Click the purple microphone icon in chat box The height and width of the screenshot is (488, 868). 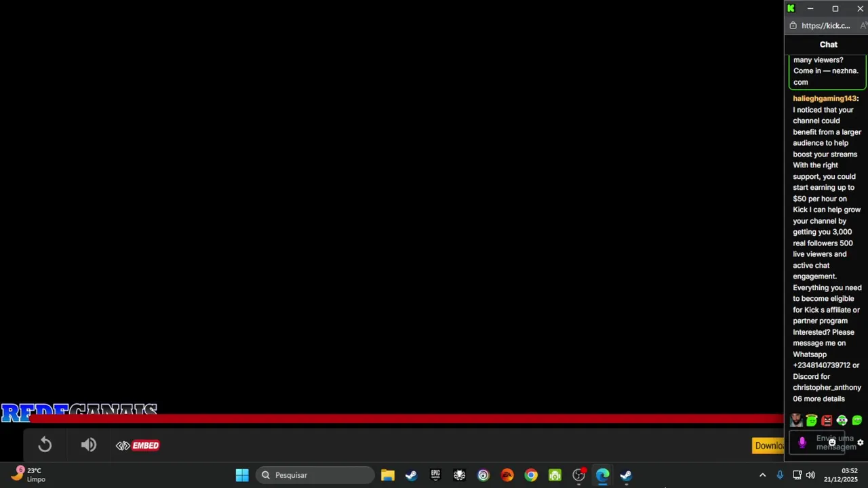[802, 443]
